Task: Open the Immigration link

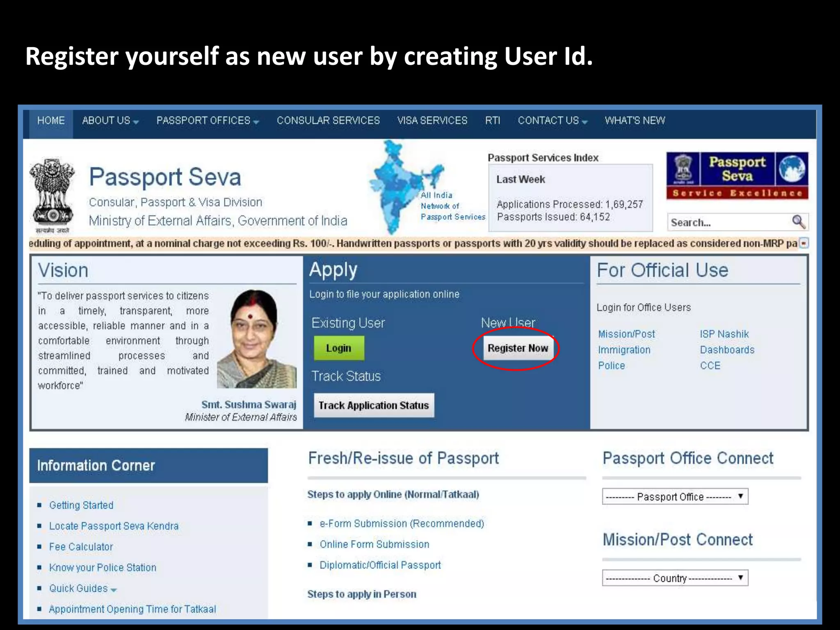Action: click(624, 350)
